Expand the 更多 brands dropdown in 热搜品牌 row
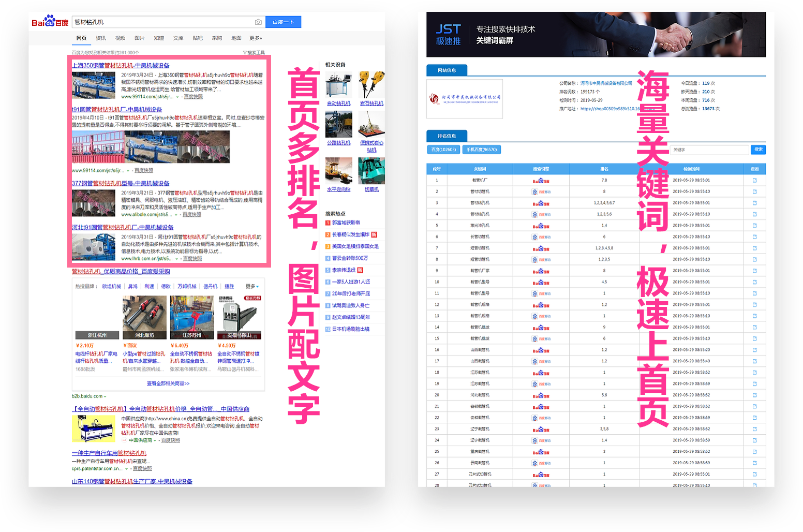The image size is (803, 532). pyautogui.click(x=252, y=286)
